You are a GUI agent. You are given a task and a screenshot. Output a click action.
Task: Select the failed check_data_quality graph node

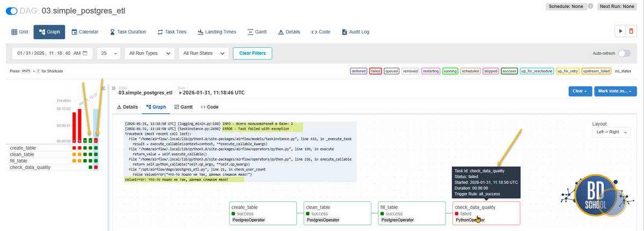(x=486, y=213)
